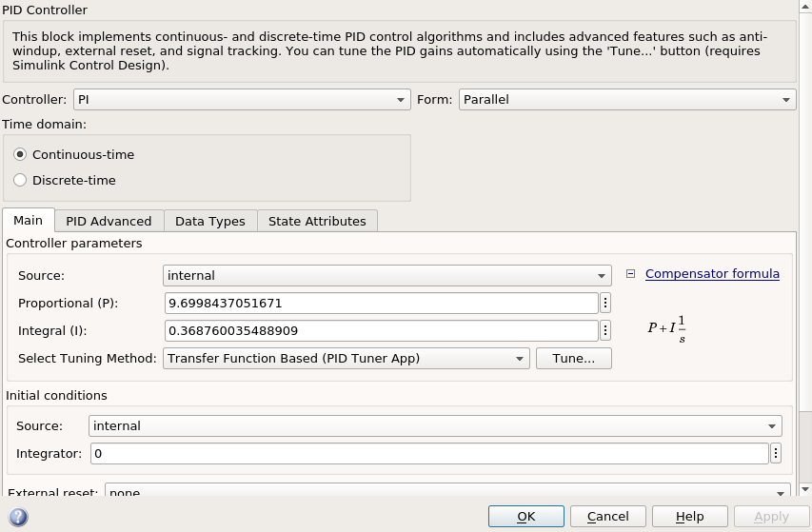
Task: Click the vertical scrollbar down arrow
Action: click(x=804, y=489)
